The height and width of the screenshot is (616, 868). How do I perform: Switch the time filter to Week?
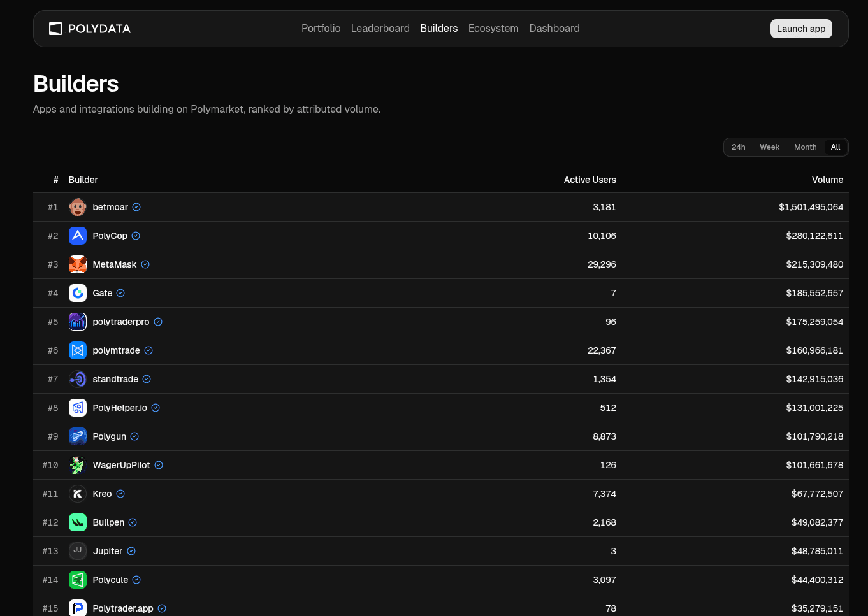point(769,147)
